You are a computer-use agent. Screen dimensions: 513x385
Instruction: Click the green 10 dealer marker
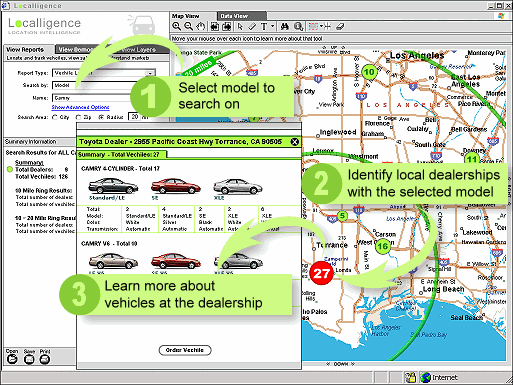(369, 72)
